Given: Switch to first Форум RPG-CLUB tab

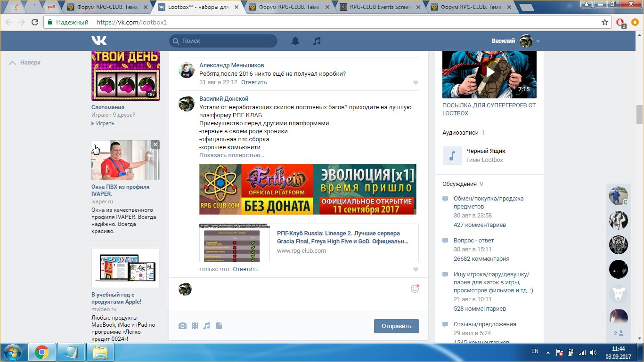Looking at the screenshot, I should pyautogui.click(x=108, y=7).
